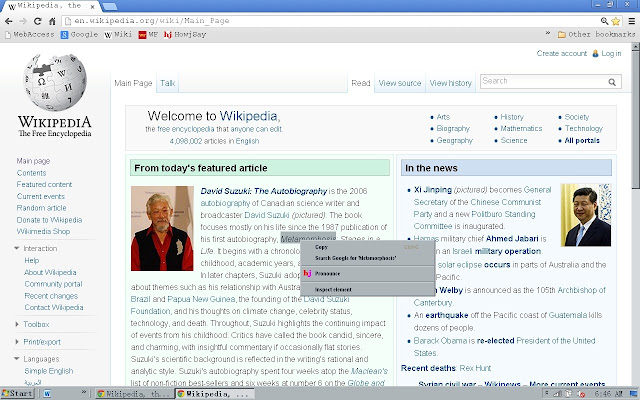Click the URL address bar
This screenshot has height=400, width=640.
coord(331,21)
